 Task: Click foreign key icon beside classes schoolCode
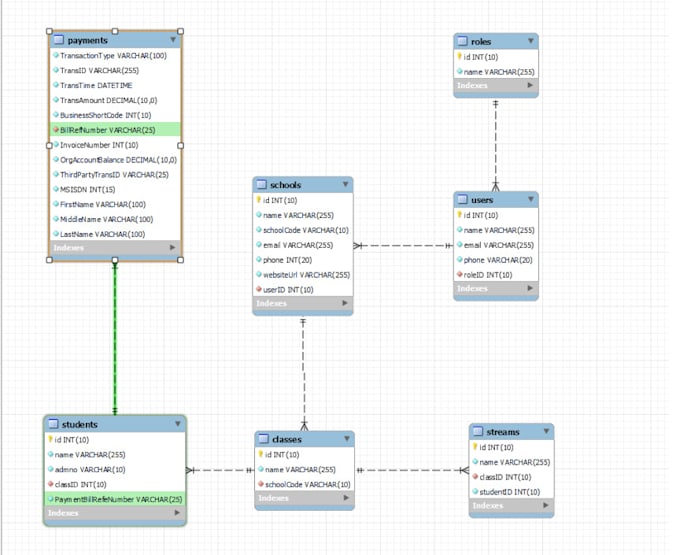tap(261, 484)
